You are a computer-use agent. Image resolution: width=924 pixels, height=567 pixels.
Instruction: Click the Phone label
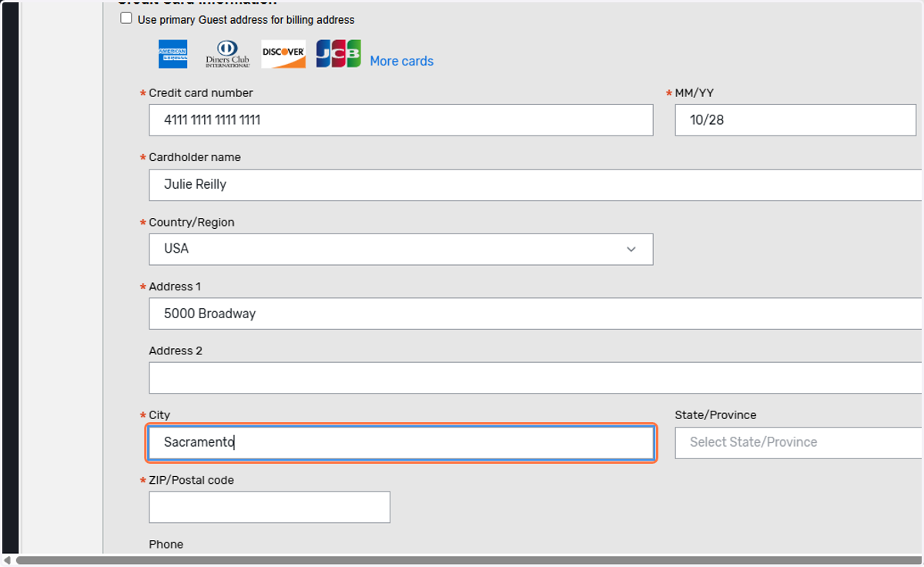[x=166, y=544]
